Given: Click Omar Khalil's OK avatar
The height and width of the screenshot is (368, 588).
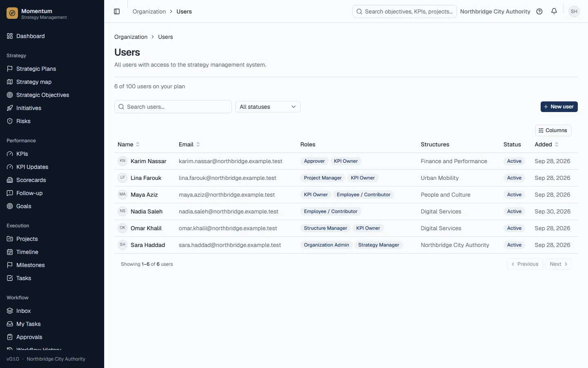Looking at the screenshot, I should [122, 228].
